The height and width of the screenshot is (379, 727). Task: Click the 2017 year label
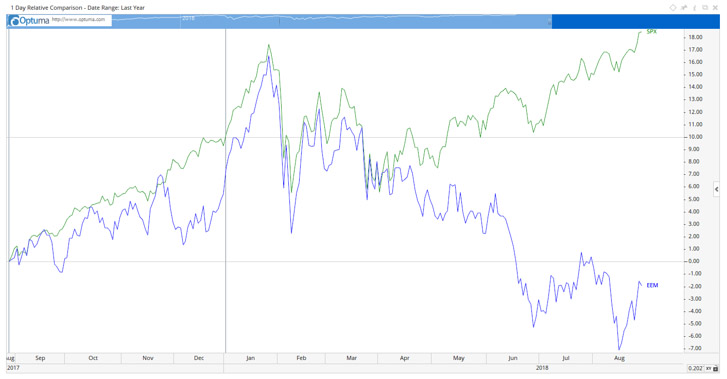pyautogui.click(x=13, y=368)
